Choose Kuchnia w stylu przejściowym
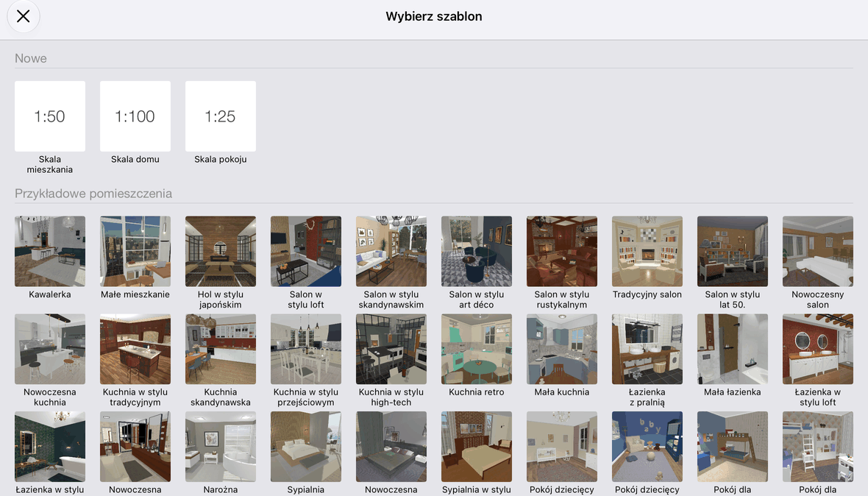This screenshot has width=868, height=496. click(x=305, y=349)
